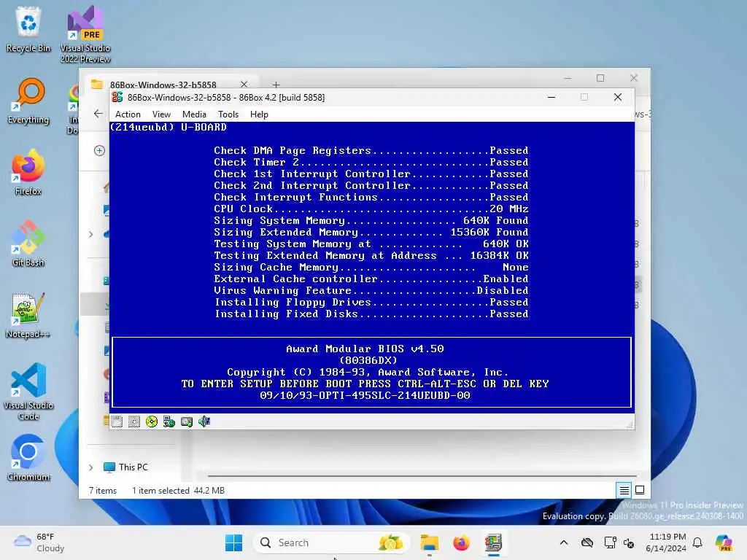Select the Notepad++ desktop shortcut

[x=28, y=315]
